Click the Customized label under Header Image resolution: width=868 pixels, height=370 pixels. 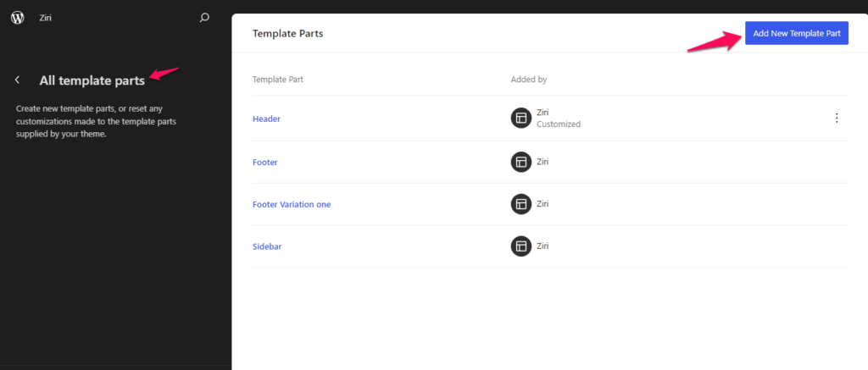tap(559, 124)
